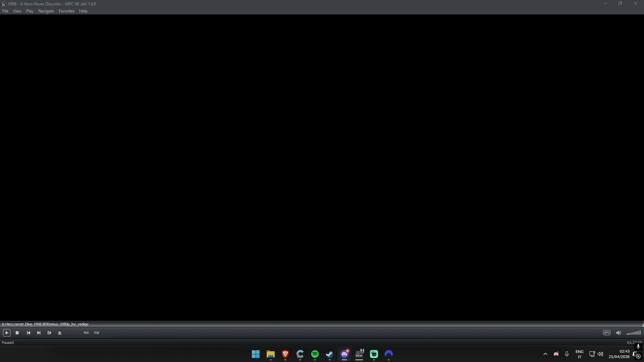Click the Eject/Open file icon
The image size is (644, 362).
[x=59, y=333]
